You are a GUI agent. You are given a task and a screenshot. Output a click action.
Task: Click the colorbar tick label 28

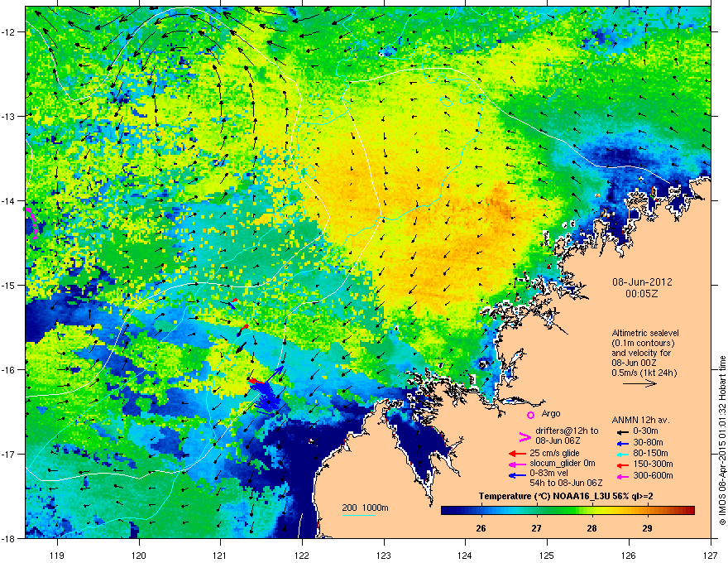[591, 528]
